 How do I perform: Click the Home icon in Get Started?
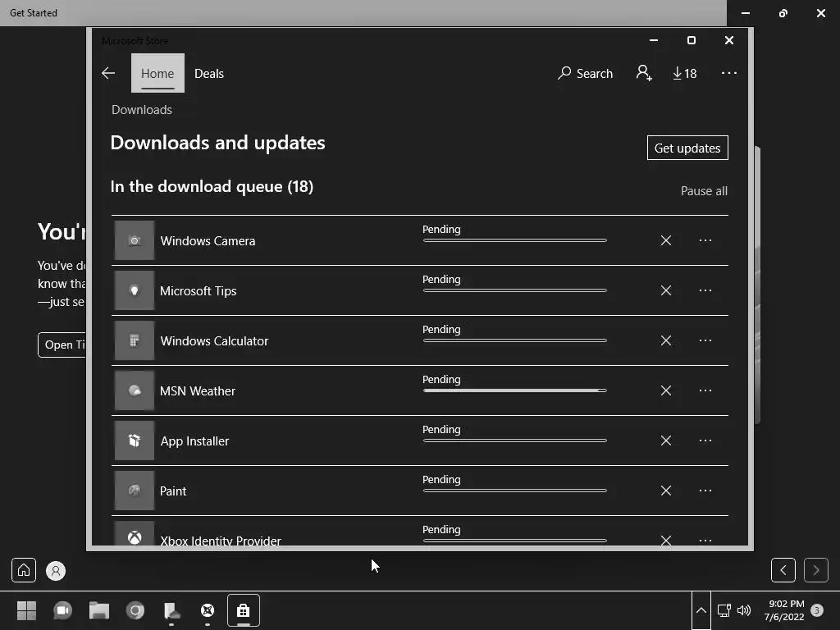click(24, 570)
